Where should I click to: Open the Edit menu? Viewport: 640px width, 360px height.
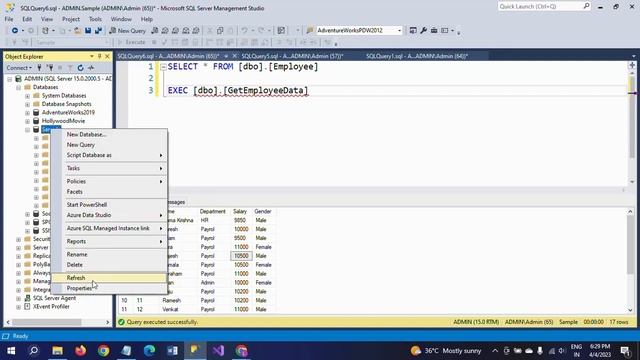[x=27, y=19]
